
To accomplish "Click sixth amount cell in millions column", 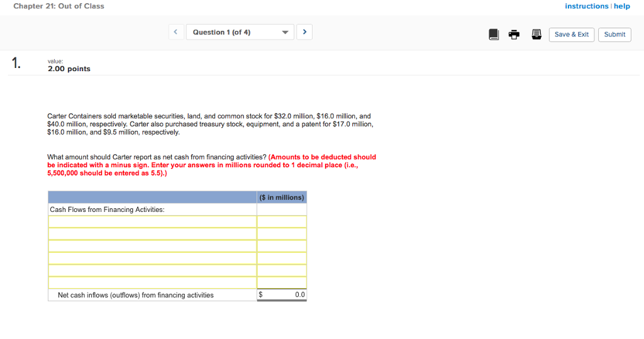I will click(x=282, y=282).
